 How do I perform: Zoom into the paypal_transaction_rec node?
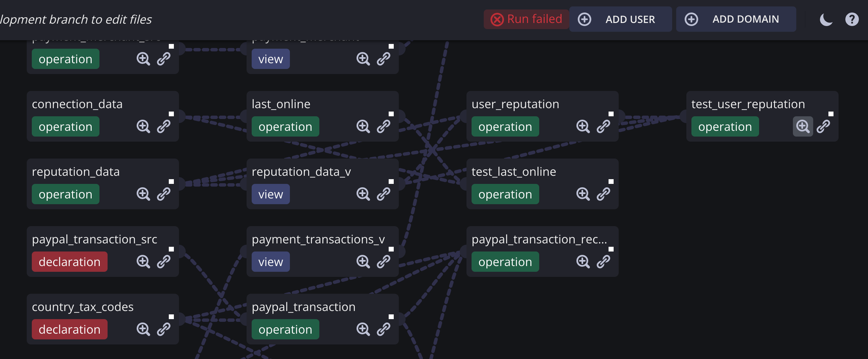tap(583, 262)
